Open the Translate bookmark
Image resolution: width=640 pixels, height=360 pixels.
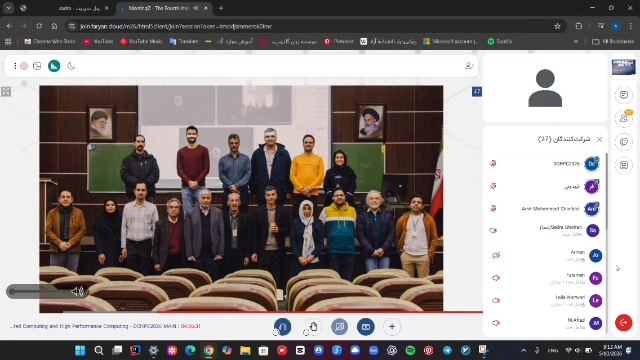pos(184,41)
